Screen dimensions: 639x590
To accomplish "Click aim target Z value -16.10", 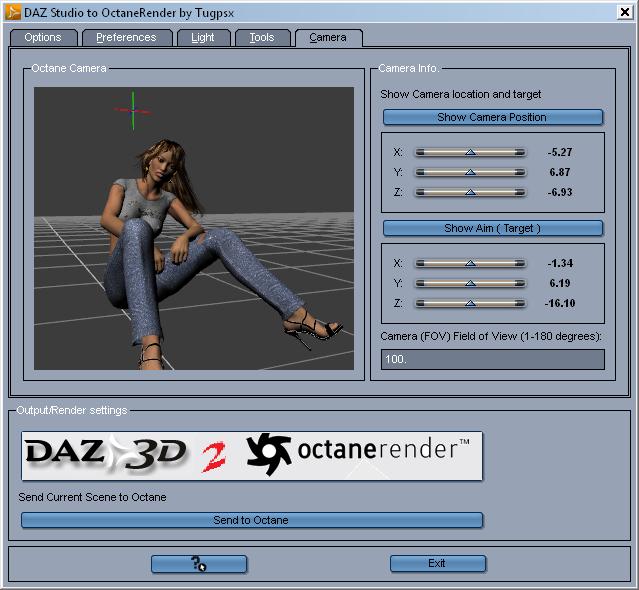I will click(560, 303).
